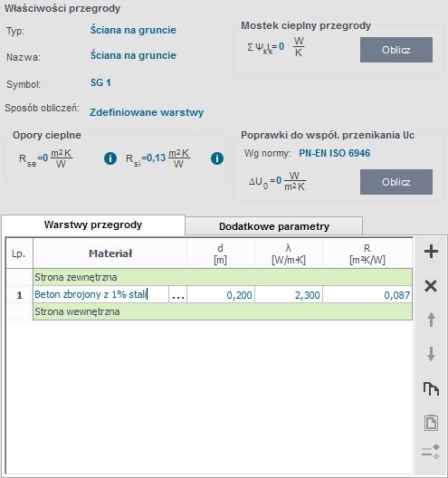Change Sposób obliczeń Zdefiniowane warstwy

[x=147, y=112]
